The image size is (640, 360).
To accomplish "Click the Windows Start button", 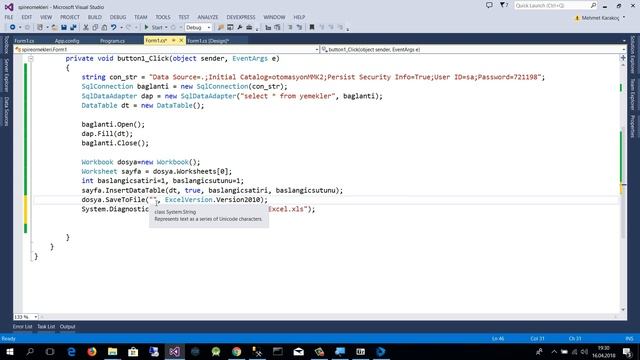I will coord(9,351).
